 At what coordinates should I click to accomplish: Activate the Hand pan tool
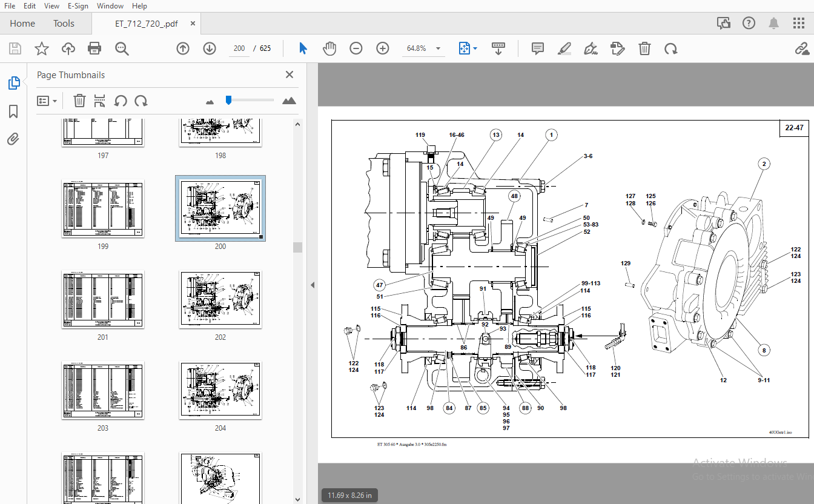click(329, 48)
